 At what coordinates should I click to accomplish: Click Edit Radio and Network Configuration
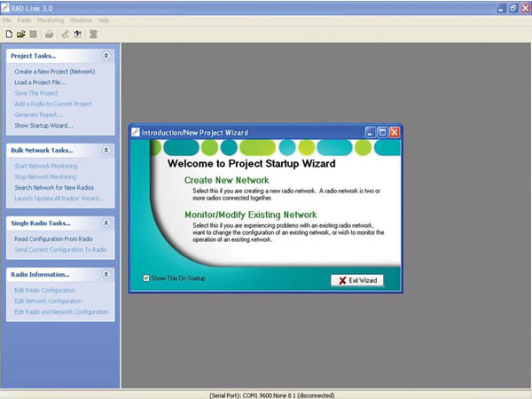click(61, 312)
